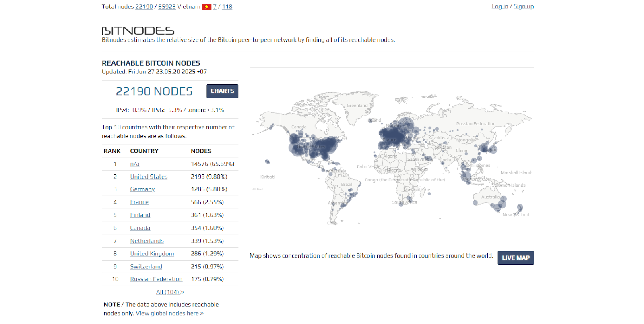Screen dimensions: 644x324
Task: Open Switzerland country link
Action: click(146, 267)
